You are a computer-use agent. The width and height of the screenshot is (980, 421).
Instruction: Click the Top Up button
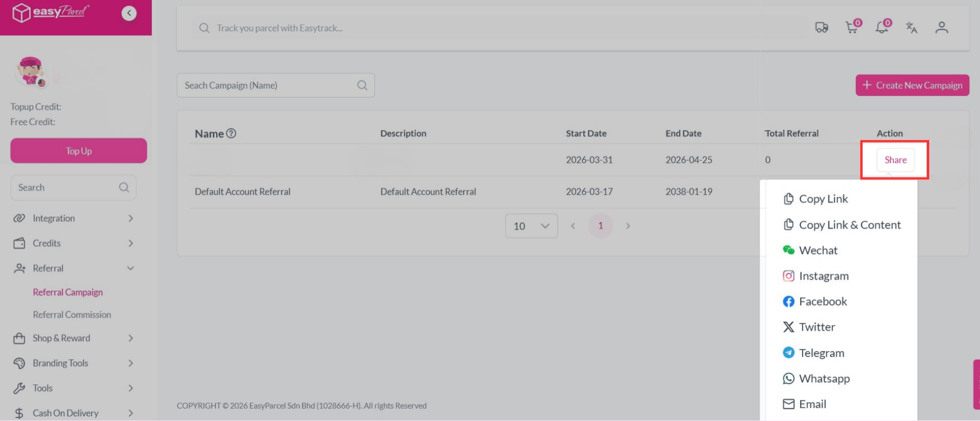(78, 151)
